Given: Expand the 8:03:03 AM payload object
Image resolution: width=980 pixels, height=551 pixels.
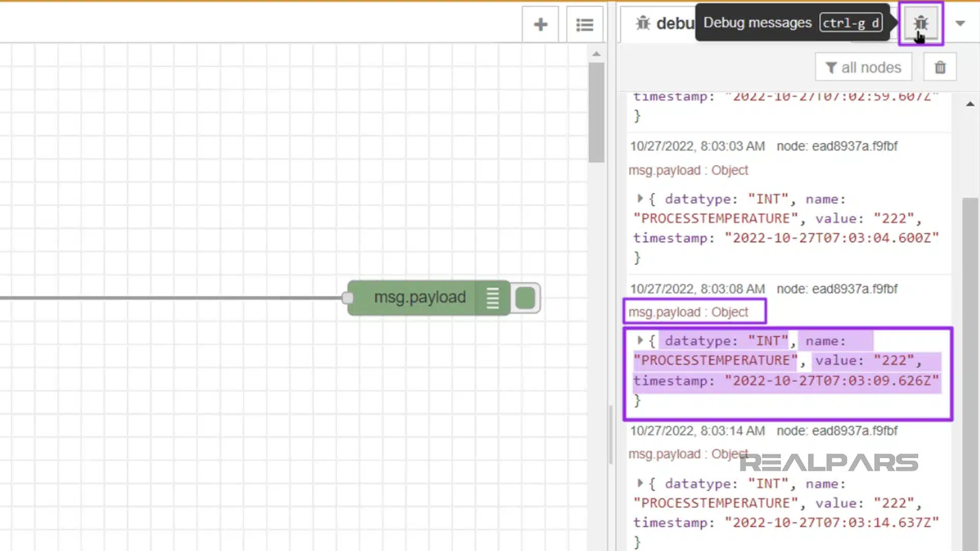Looking at the screenshot, I should (640, 198).
